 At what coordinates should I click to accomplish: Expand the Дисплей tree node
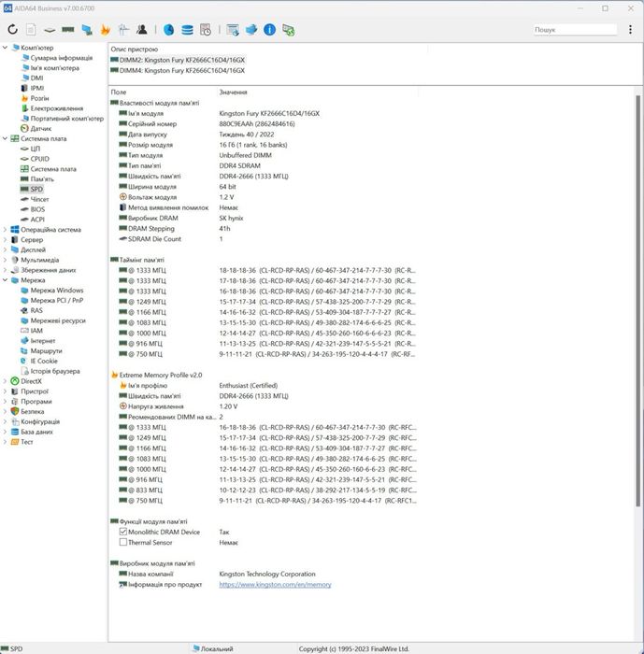5,249
